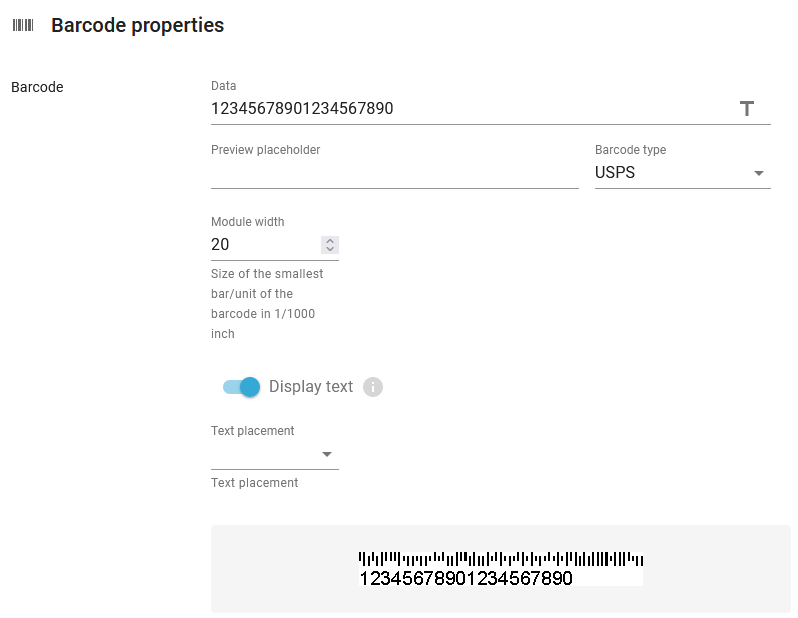The width and height of the screenshot is (798, 618).
Task: Select the Barcode section label
Action: [x=37, y=87]
